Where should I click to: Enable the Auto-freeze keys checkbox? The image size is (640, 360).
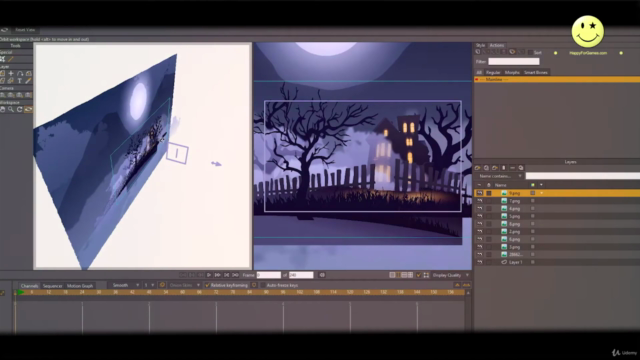click(263, 285)
